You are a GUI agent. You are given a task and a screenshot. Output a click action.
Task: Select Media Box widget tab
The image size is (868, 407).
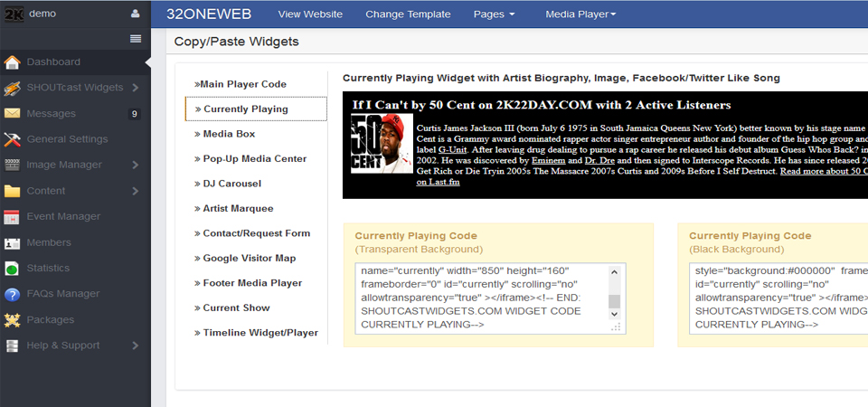click(225, 134)
